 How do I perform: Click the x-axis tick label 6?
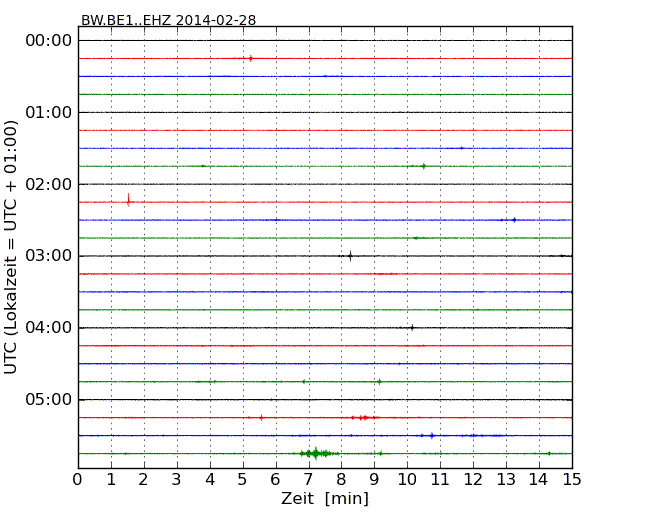point(275,480)
